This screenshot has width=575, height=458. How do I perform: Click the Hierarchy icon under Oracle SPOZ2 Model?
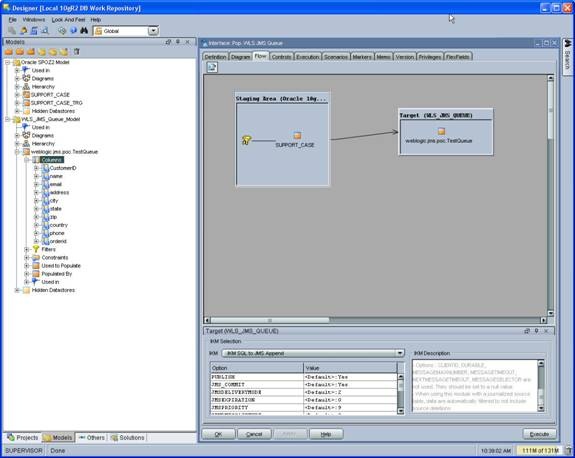26,87
